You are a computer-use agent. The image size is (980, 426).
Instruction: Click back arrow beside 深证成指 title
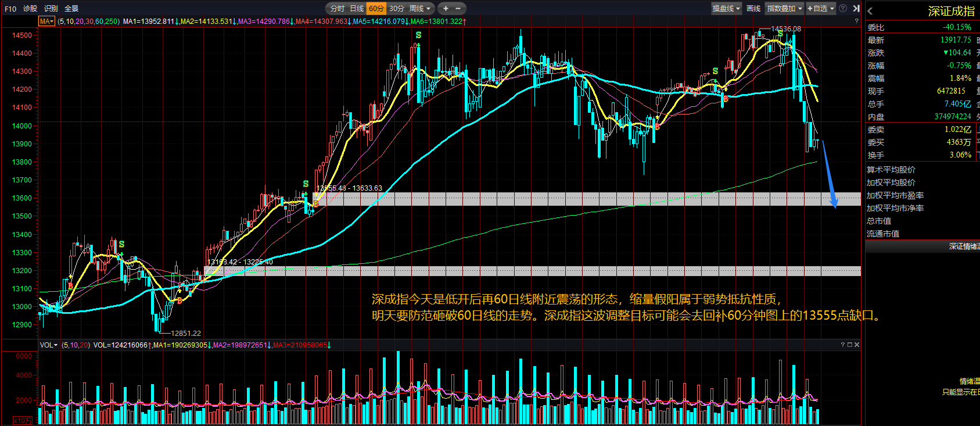(x=870, y=11)
